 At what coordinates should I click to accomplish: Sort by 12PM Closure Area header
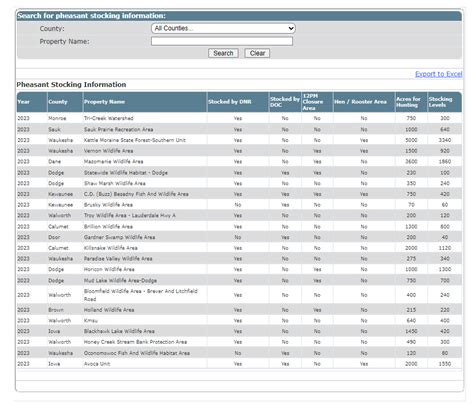point(313,102)
